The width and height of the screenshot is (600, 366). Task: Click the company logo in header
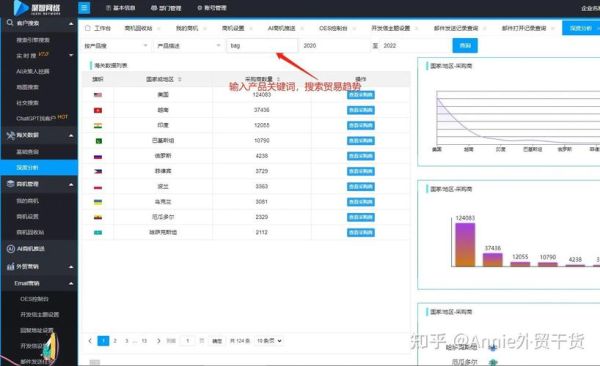click(x=37, y=8)
